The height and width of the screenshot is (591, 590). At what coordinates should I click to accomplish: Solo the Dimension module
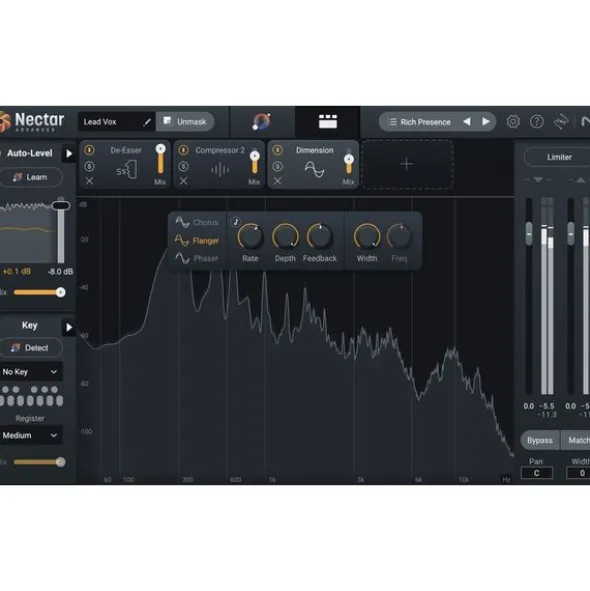[x=277, y=166]
